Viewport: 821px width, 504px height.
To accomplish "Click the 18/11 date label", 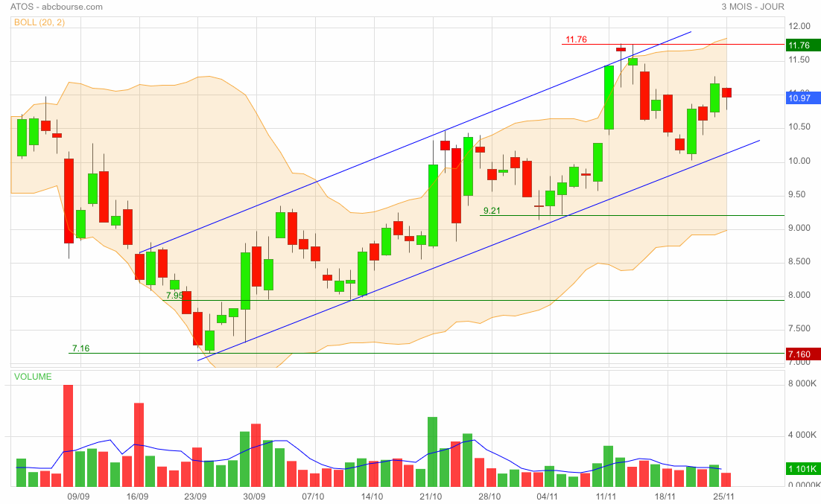I will [665, 497].
